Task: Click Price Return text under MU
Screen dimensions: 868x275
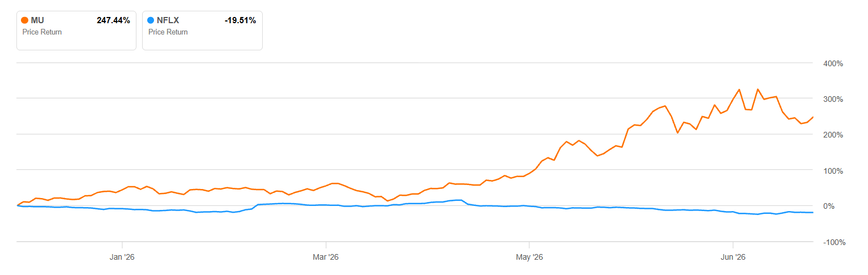Action: (42, 32)
